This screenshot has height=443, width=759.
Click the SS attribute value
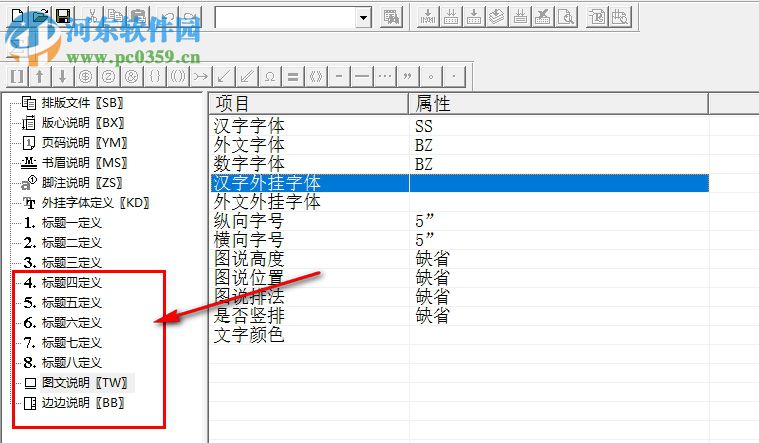(x=424, y=126)
